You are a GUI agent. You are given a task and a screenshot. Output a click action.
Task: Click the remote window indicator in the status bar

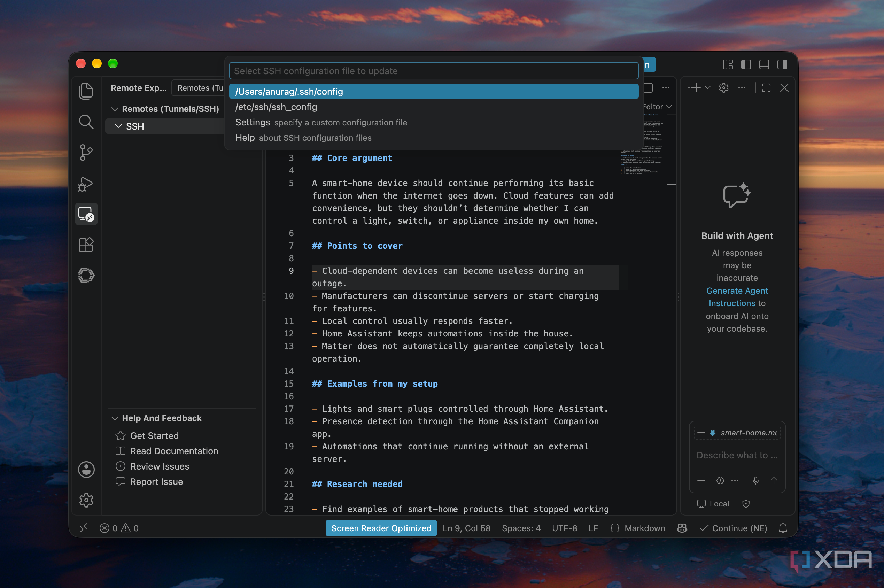(84, 528)
